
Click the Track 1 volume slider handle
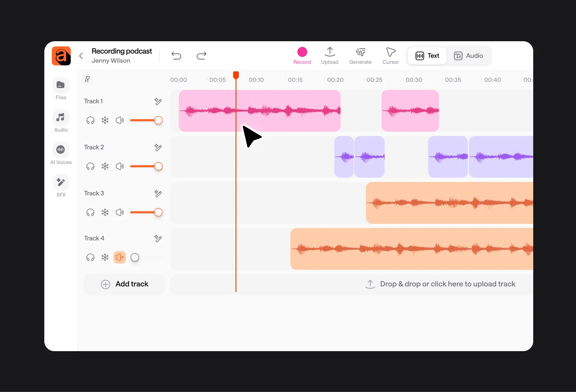[x=159, y=120]
